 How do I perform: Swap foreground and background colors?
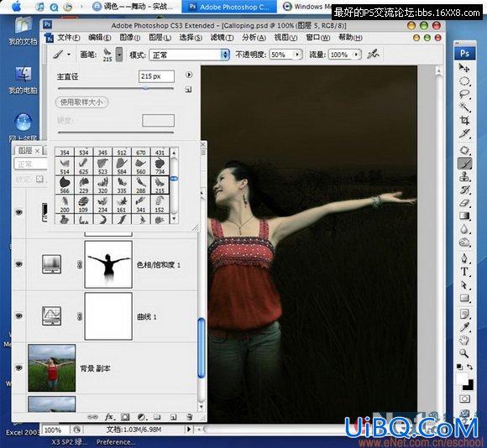470,367
